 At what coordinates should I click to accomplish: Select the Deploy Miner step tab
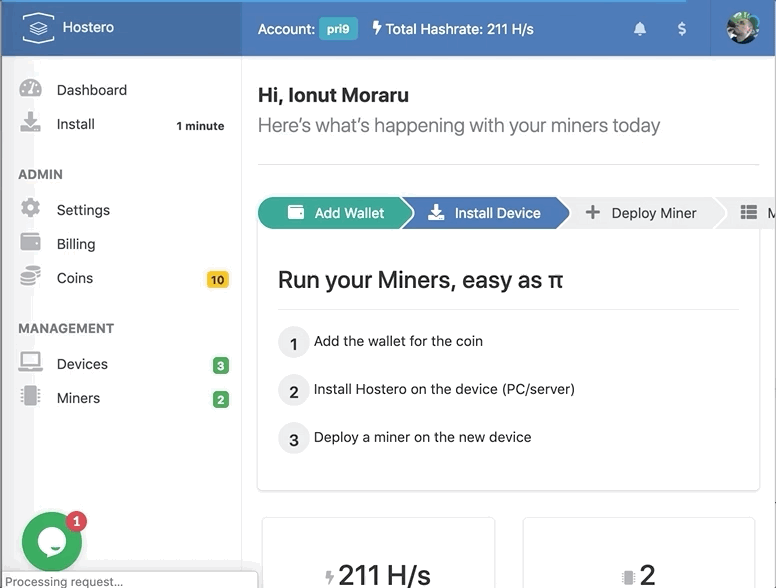click(641, 213)
